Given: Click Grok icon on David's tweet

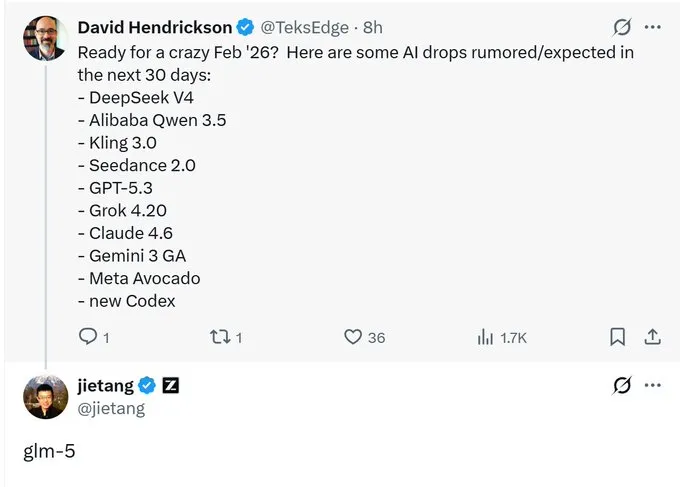Looking at the screenshot, I should click(622, 27).
